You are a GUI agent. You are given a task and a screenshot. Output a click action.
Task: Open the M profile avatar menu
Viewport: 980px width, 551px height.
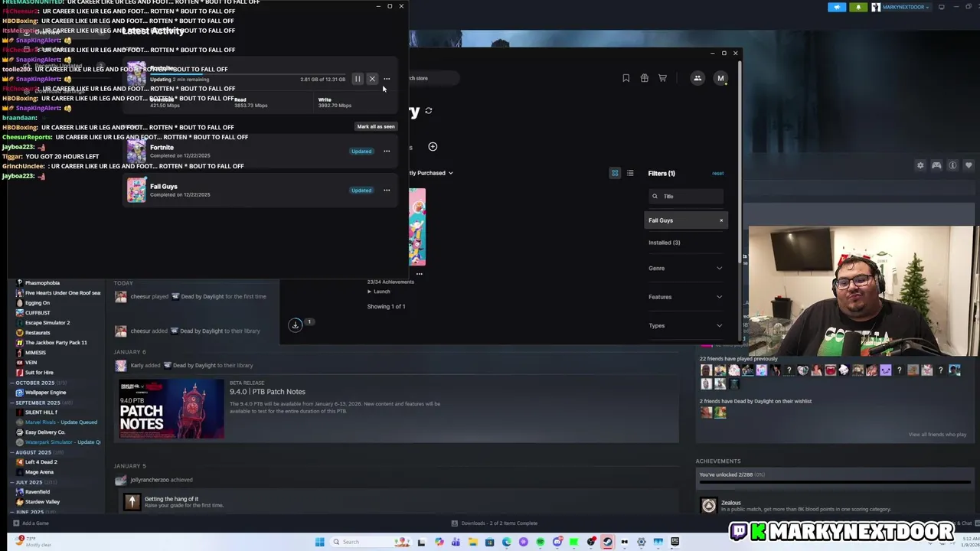[720, 78]
